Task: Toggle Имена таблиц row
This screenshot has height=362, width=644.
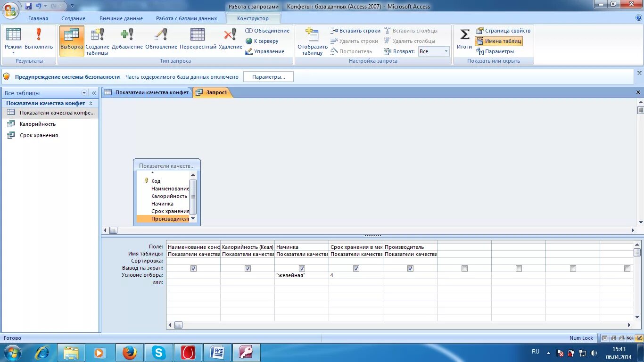Action: pos(499,41)
